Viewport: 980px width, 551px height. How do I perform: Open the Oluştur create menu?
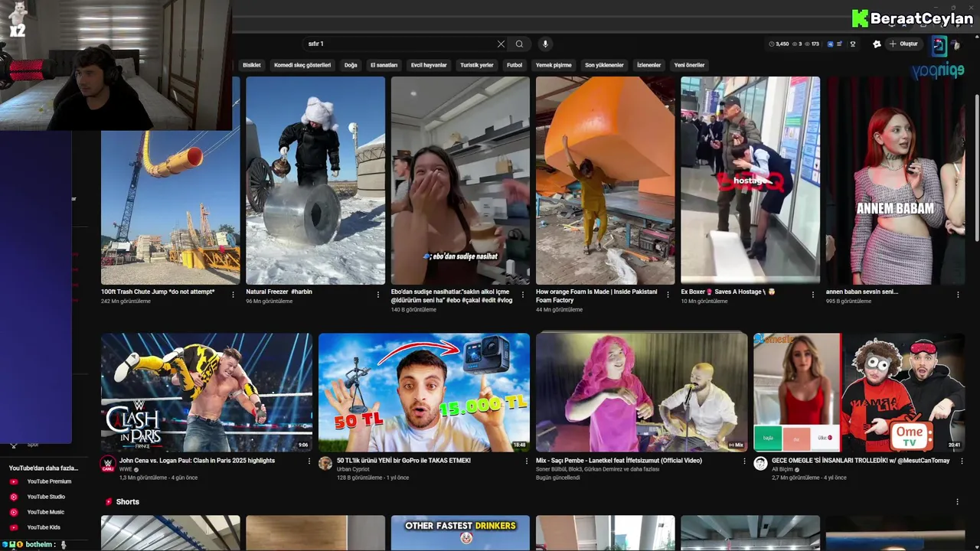tap(903, 44)
